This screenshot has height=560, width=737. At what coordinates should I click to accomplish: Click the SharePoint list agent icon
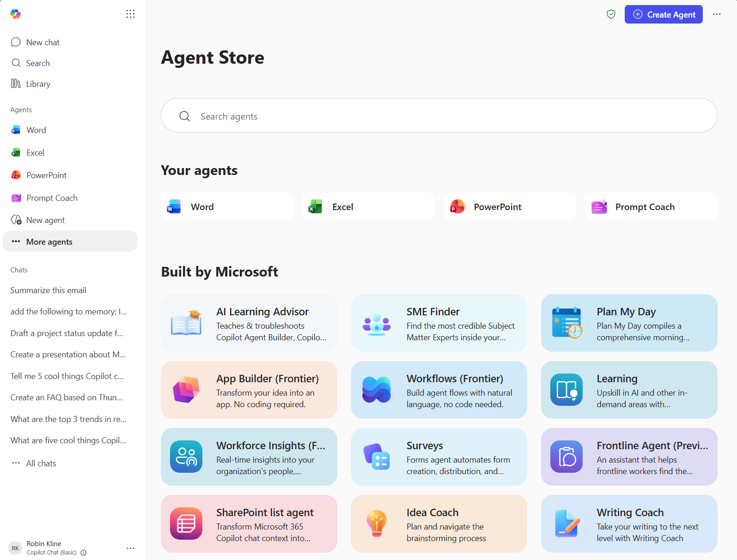click(x=186, y=524)
